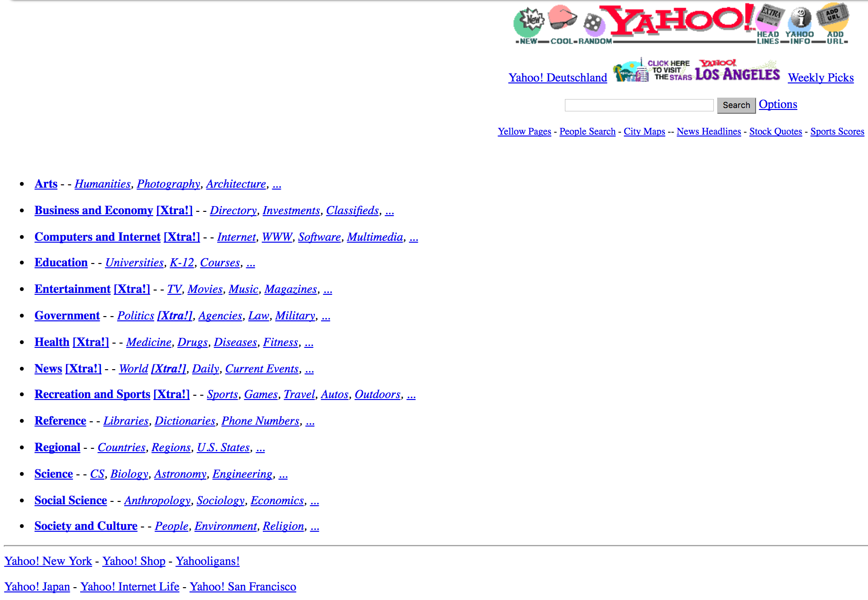868x600 pixels.
Task: Open search Options link
Action: (778, 104)
